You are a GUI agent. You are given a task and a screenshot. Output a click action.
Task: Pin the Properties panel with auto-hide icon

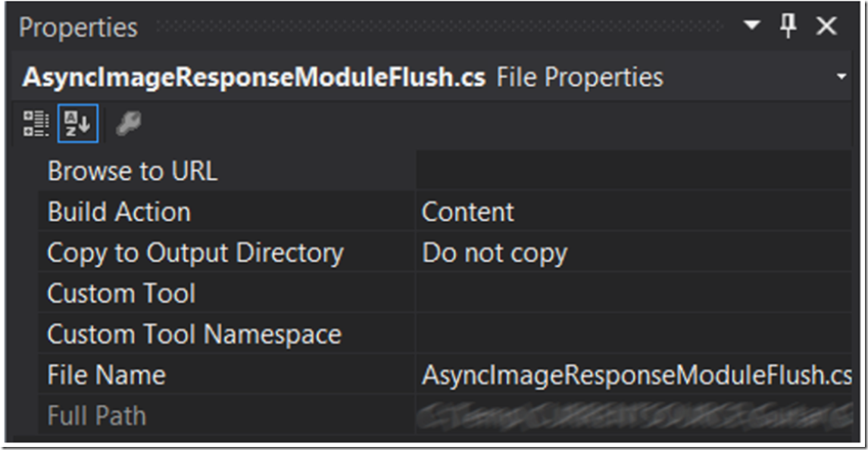788,26
